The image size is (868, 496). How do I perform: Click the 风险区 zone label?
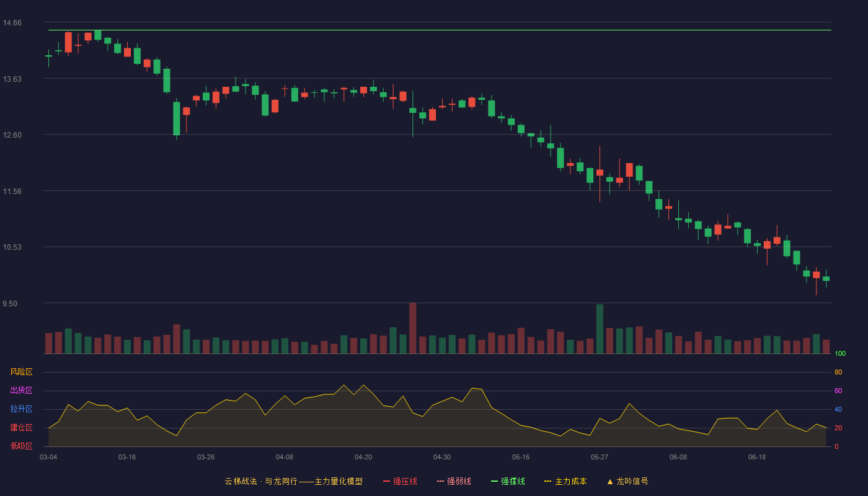pyautogui.click(x=21, y=372)
